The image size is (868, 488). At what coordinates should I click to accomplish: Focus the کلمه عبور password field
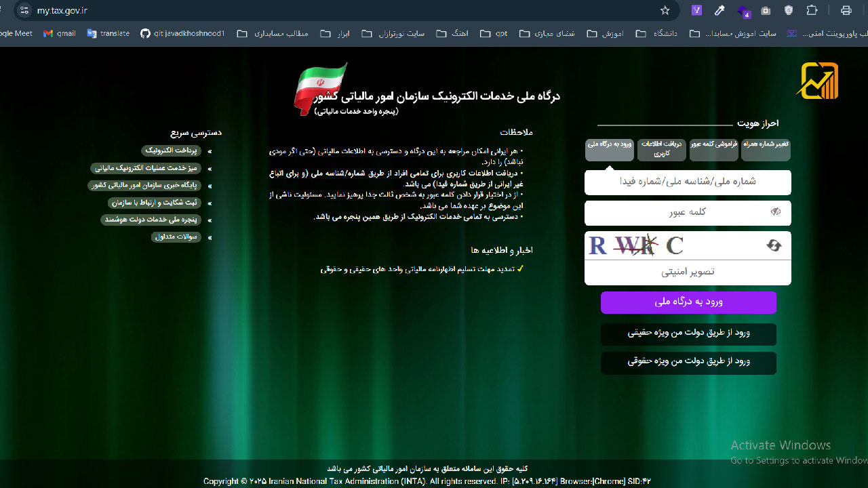[x=688, y=213]
